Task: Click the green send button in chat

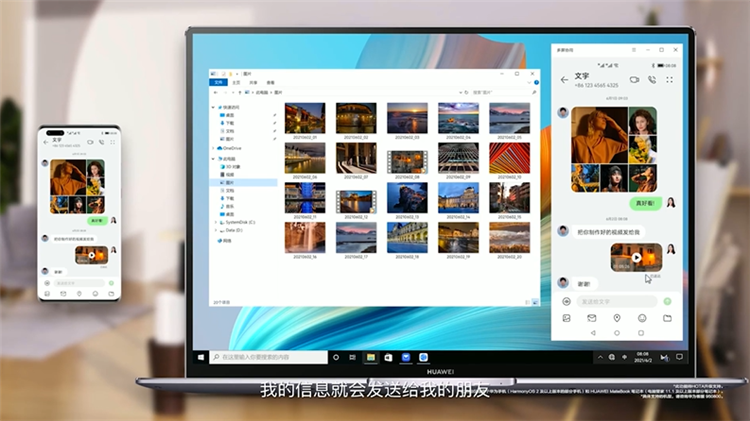Action: (x=667, y=301)
